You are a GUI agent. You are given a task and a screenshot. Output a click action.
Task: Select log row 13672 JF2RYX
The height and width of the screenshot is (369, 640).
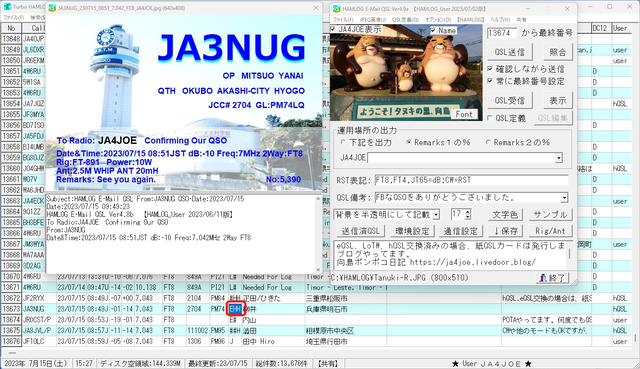click(x=316, y=298)
